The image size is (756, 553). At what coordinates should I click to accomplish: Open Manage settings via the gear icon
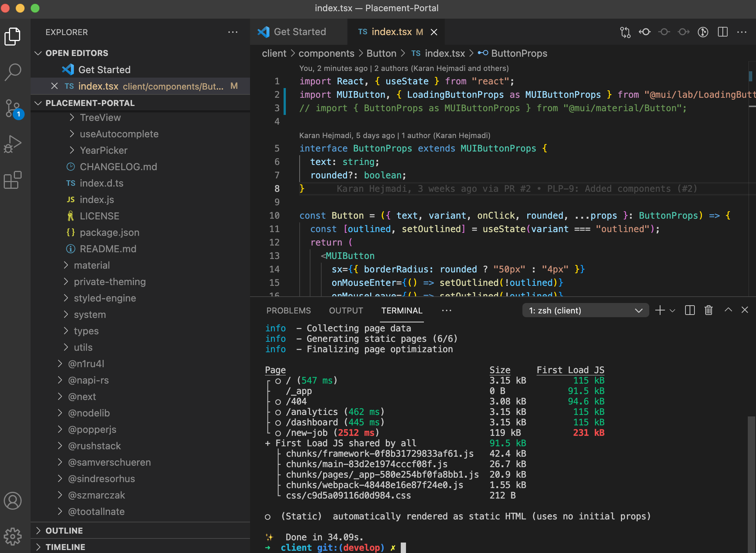[x=13, y=537]
